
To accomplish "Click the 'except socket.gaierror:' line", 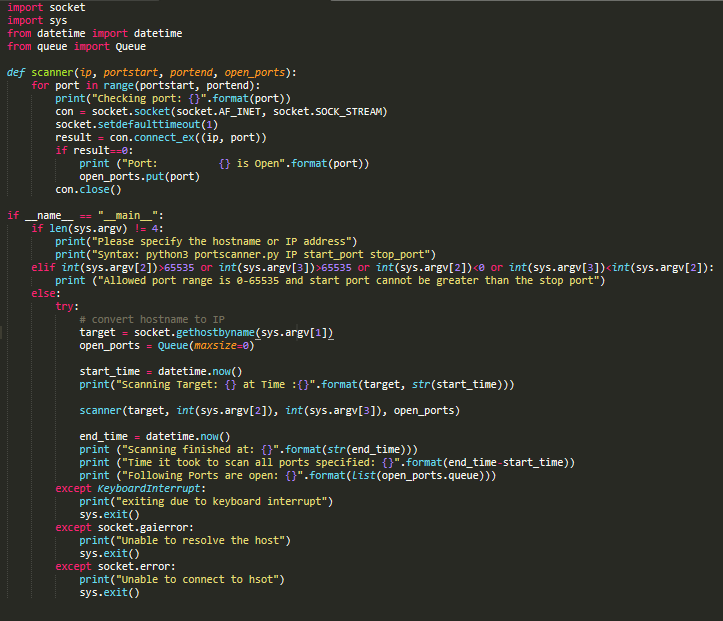I will pyautogui.click(x=124, y=527).
